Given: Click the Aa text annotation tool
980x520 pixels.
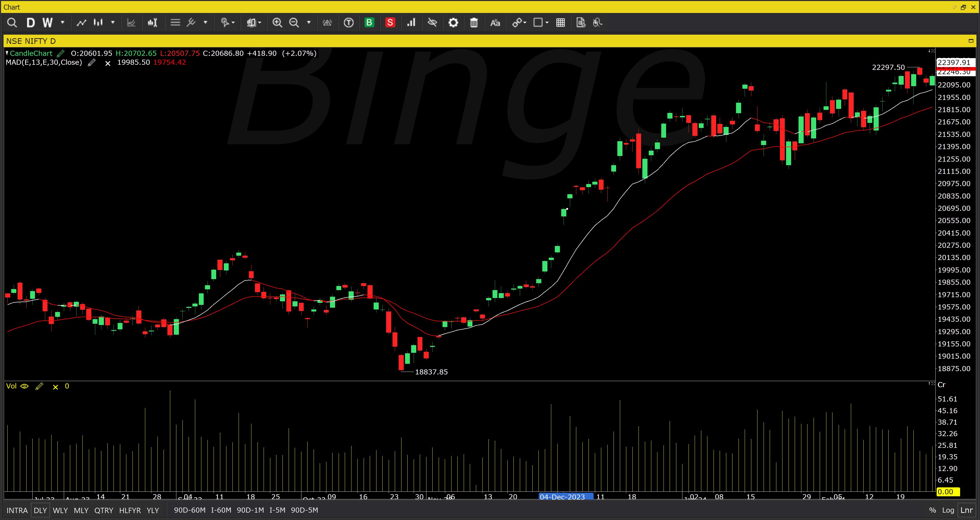Looking at the screenshot, I should click(x=495, y=23).
